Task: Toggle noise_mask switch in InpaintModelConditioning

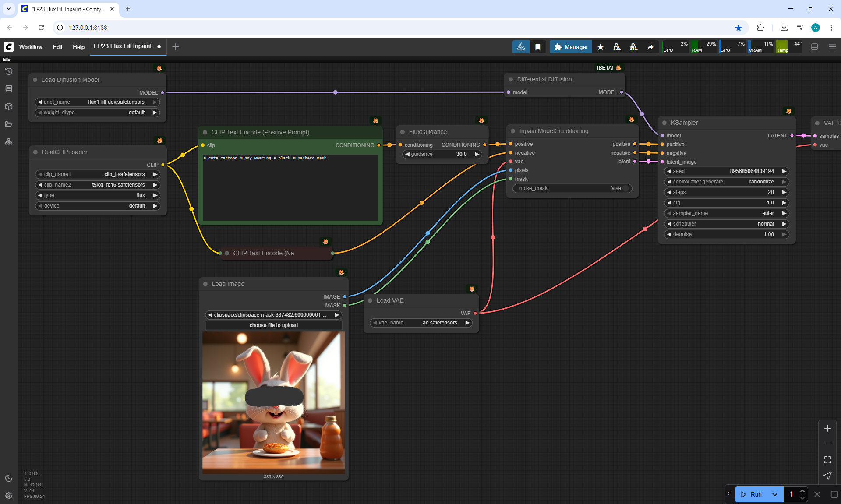Action: [625, 188]
